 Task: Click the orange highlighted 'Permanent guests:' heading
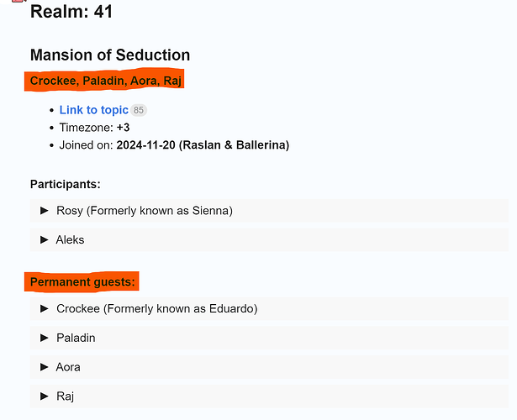pyautogui.click(x=82, y=282)
